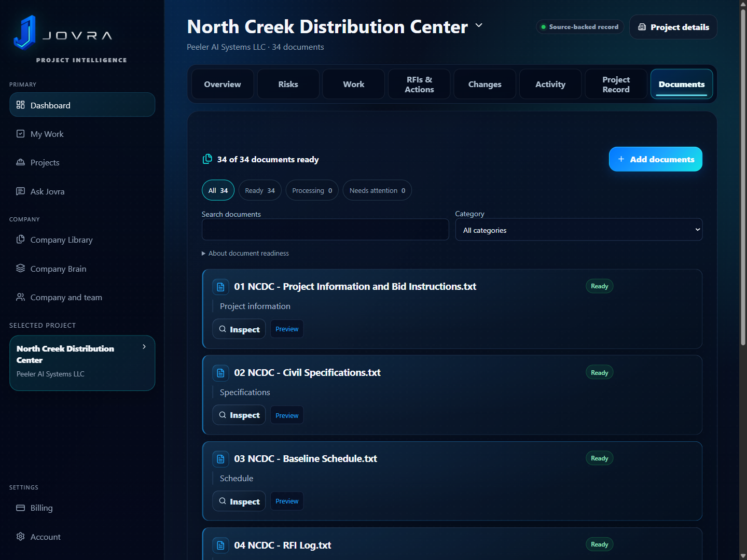This screenshot has height=560, width=747.
Task: Click the Account gear icon
Action: tap(21, 537)
